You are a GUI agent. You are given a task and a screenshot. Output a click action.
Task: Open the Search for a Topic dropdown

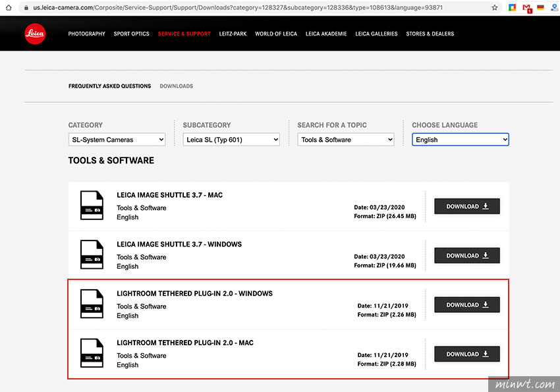tap(346, 140)
